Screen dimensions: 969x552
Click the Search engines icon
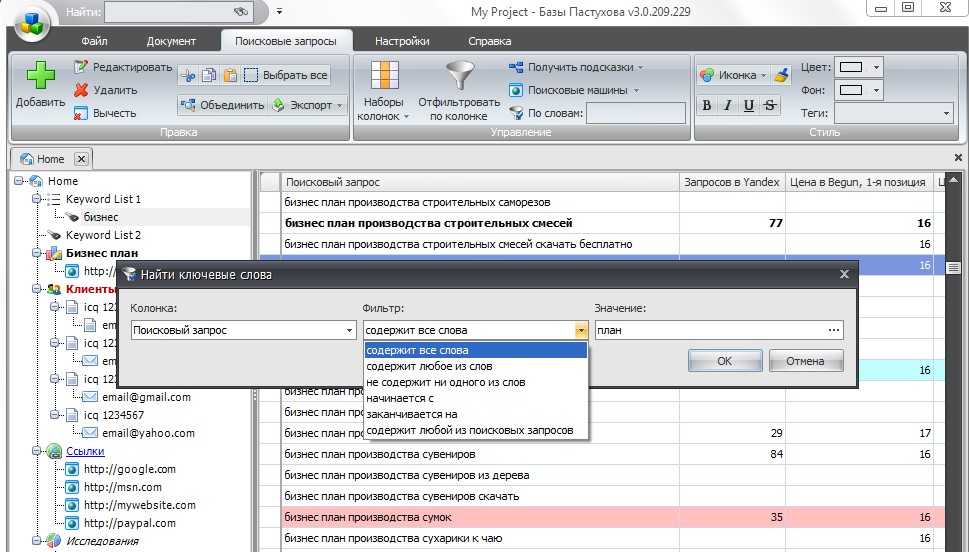(x=516, y=90)
